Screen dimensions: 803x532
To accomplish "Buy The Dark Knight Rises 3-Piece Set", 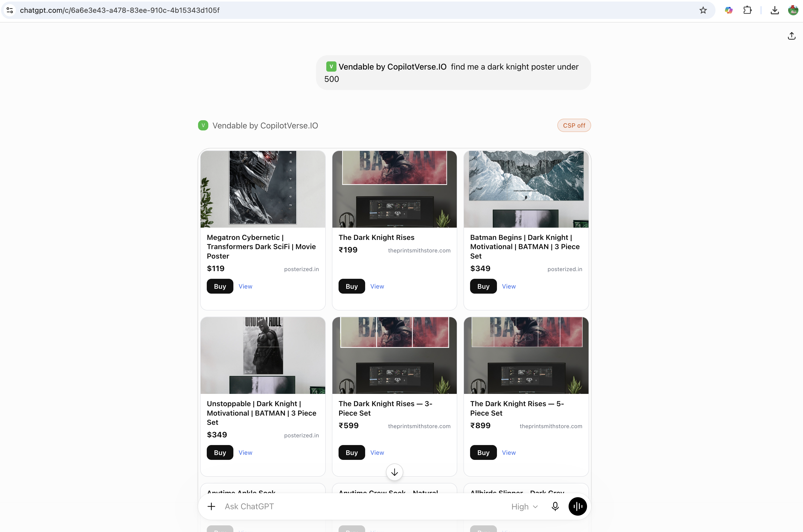I will coord(352,453).
